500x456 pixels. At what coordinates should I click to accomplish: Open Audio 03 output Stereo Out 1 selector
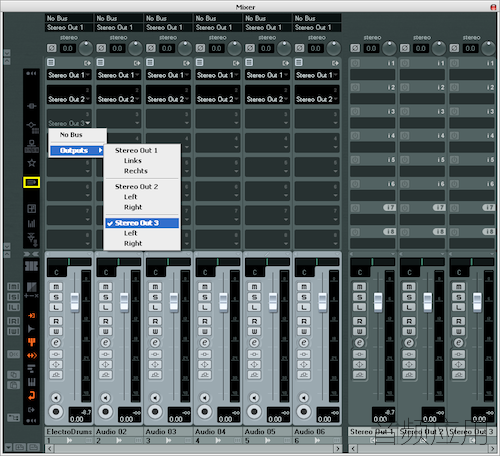pos(168,27)
